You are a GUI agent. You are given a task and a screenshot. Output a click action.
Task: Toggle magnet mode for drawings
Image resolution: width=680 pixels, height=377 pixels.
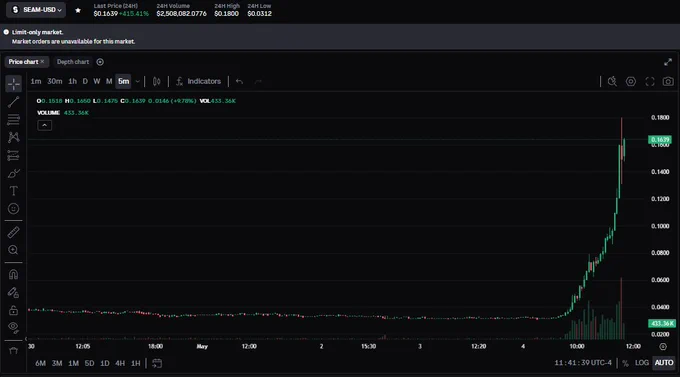pyautogui.click(x=13, y=274)
